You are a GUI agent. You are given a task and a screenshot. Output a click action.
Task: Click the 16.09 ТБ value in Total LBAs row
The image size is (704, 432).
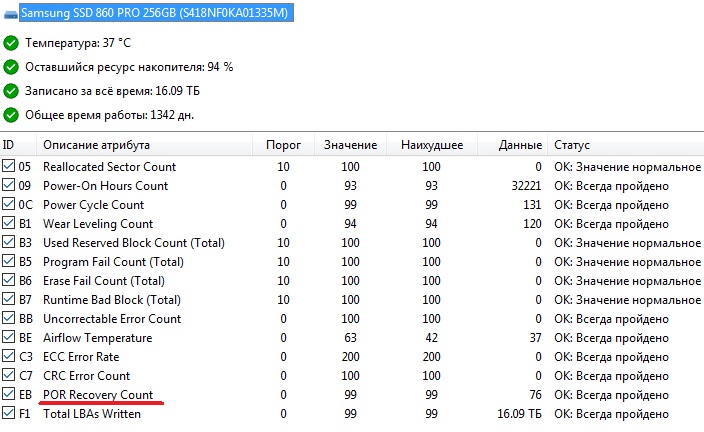point(519,414)
